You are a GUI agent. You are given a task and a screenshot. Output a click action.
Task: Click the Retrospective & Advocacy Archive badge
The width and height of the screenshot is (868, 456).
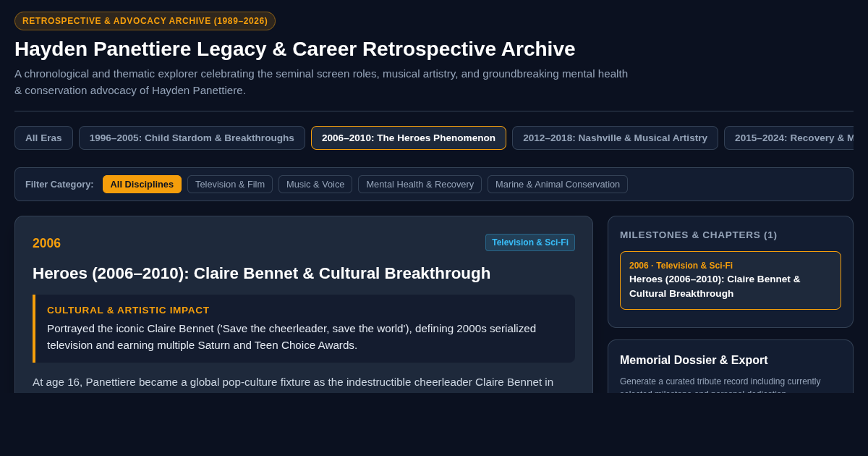[x=145, y=21]
